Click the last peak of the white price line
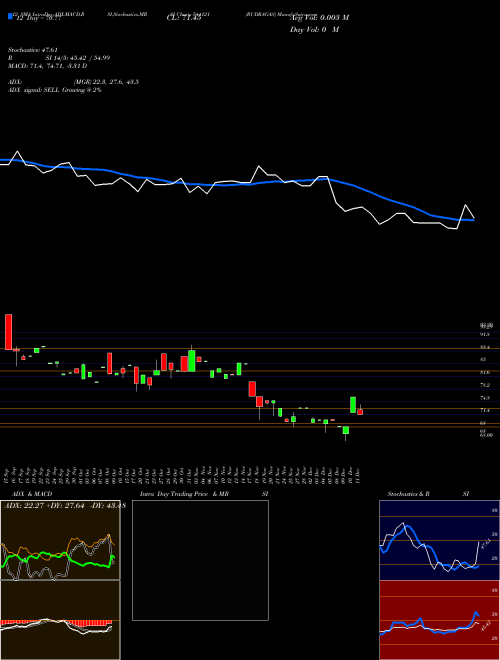500x660 pixels. [466, 205]
